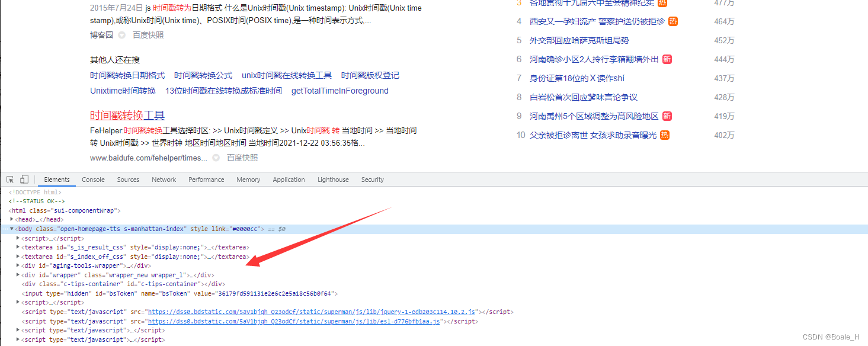868x346 pixels.
Task: Click the 402万 hot count
Action: pyautogui.click(x=724, y=135)
